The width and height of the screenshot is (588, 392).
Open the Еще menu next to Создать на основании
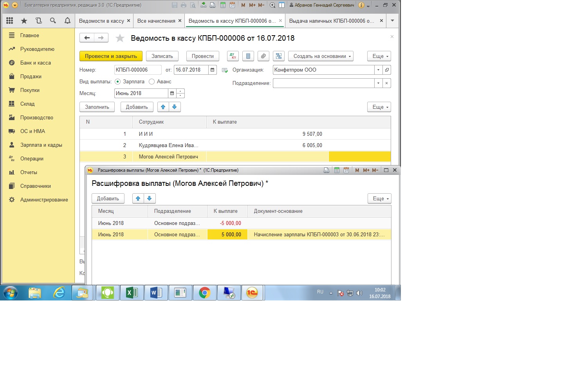tap(379, 56)
